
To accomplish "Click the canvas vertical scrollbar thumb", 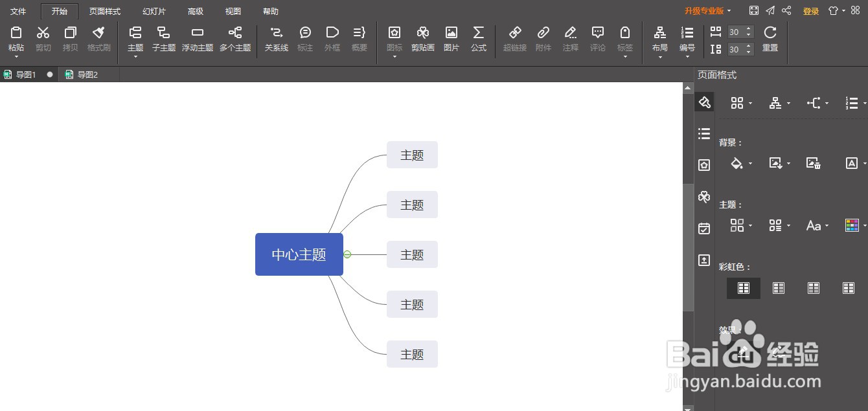I will [x=688, y=248].
